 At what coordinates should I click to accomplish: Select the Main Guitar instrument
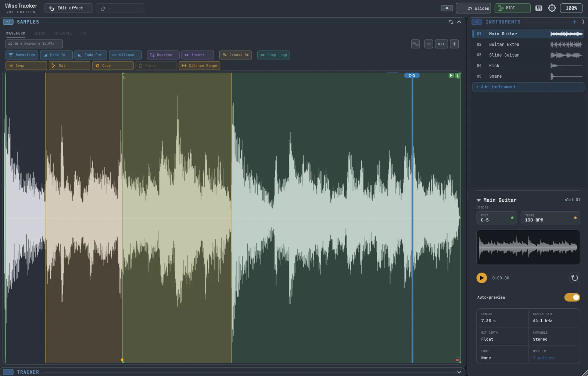(x=528, y=33)
